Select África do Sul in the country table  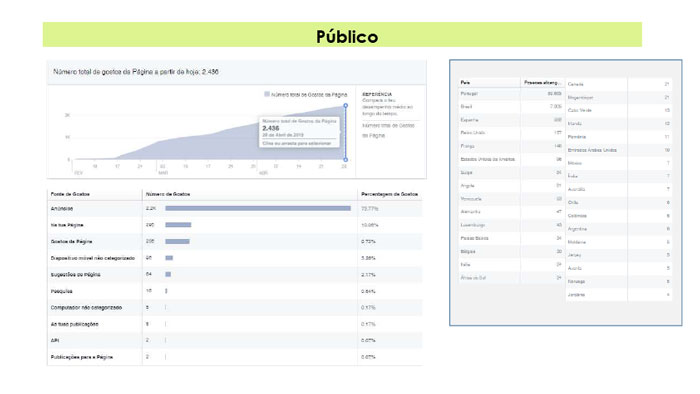tap(473, 278)
